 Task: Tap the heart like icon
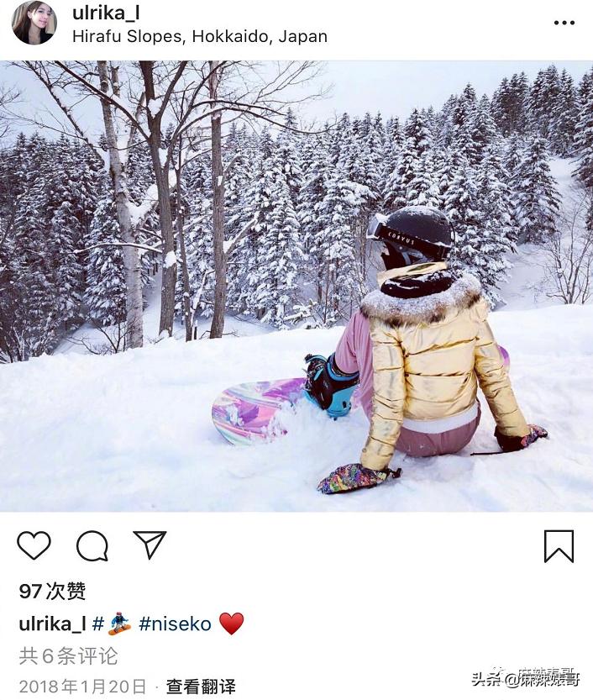click(x=34, y=545)
